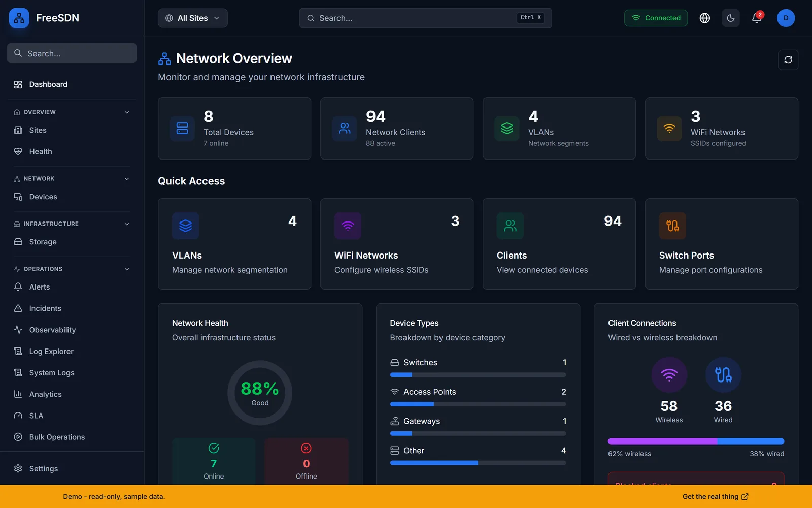Click the Offline red cross icon

coord(306,448)
